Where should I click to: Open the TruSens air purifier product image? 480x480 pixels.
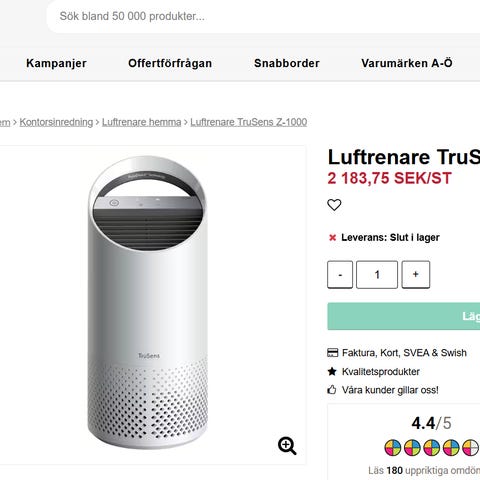[x=147, y=302]
